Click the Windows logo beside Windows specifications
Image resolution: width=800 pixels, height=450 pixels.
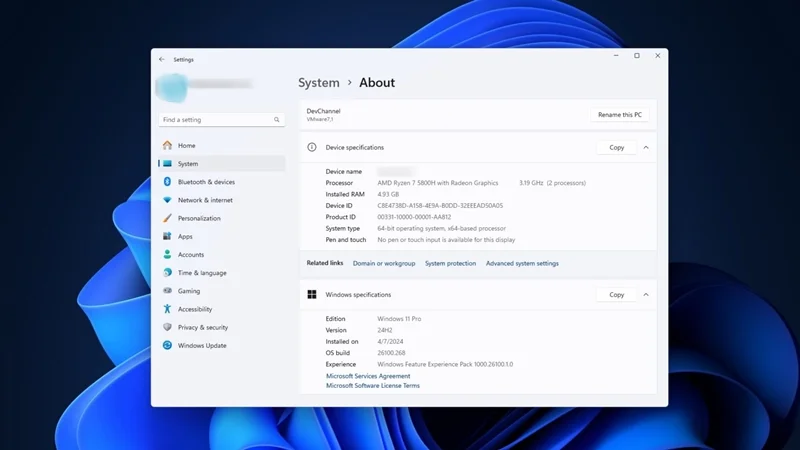[x=312, y=294]
